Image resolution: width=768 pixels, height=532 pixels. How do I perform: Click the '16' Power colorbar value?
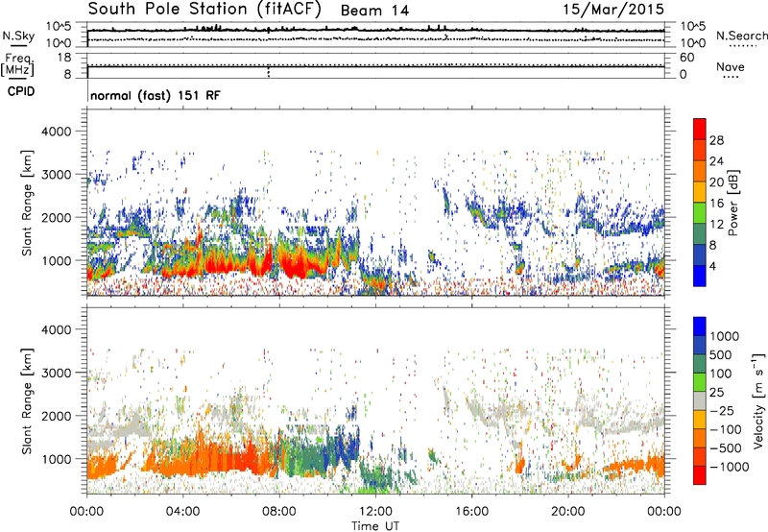(x=716, y=204)
